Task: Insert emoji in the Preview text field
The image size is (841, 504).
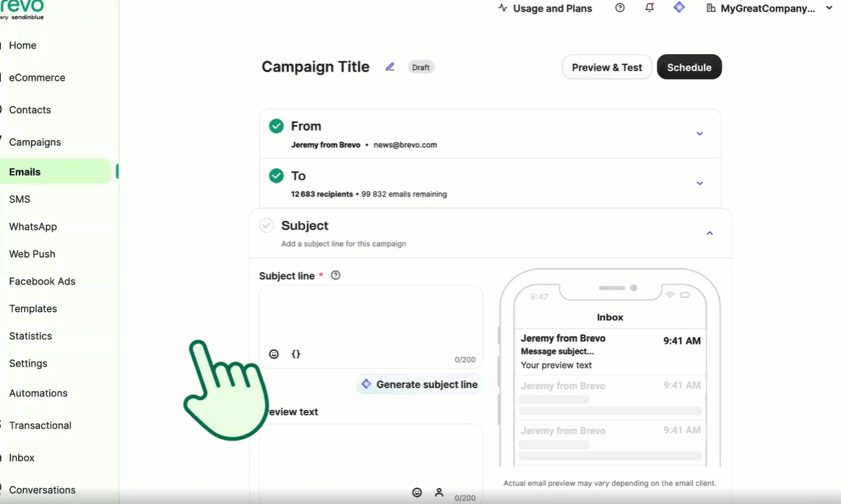Action: pyautogui.click(x=417, y=492)
